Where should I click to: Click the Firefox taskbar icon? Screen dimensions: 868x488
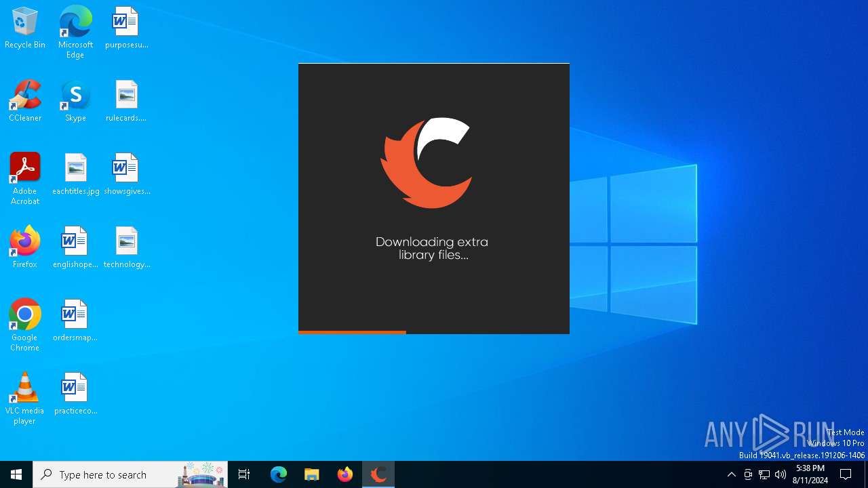345,474
